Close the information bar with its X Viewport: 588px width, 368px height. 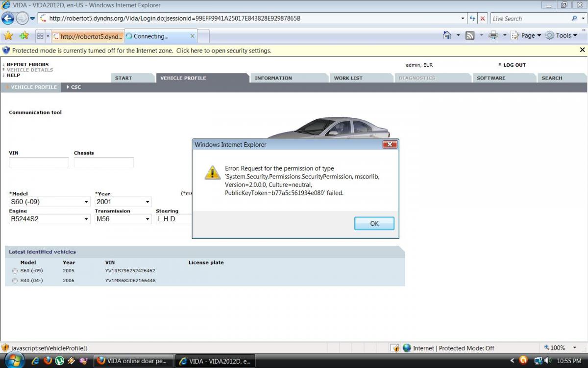click(582, 50)
